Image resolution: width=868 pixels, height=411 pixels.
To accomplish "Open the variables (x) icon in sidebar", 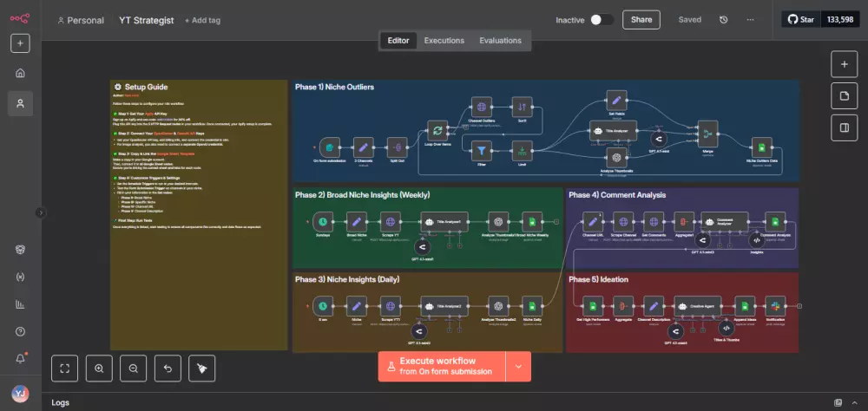I will click(x=20, y=277).
